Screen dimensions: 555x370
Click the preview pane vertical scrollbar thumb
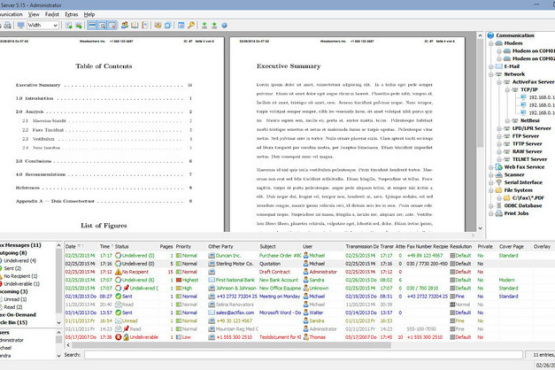480,93
